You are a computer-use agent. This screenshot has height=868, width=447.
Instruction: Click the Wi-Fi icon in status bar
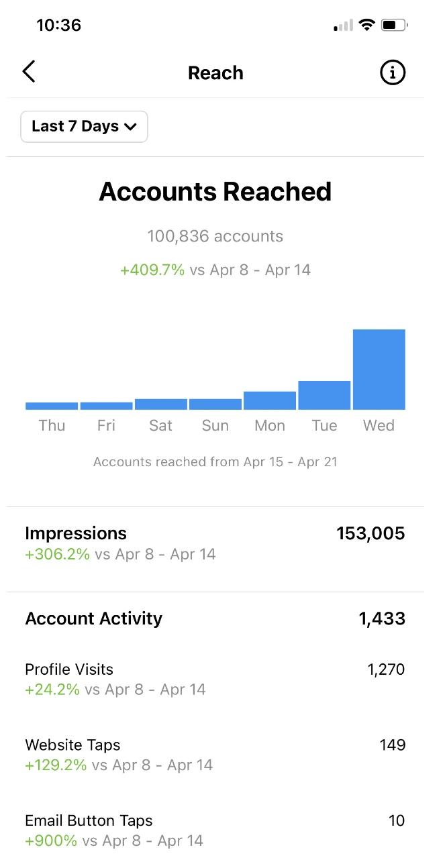point(366,24)
